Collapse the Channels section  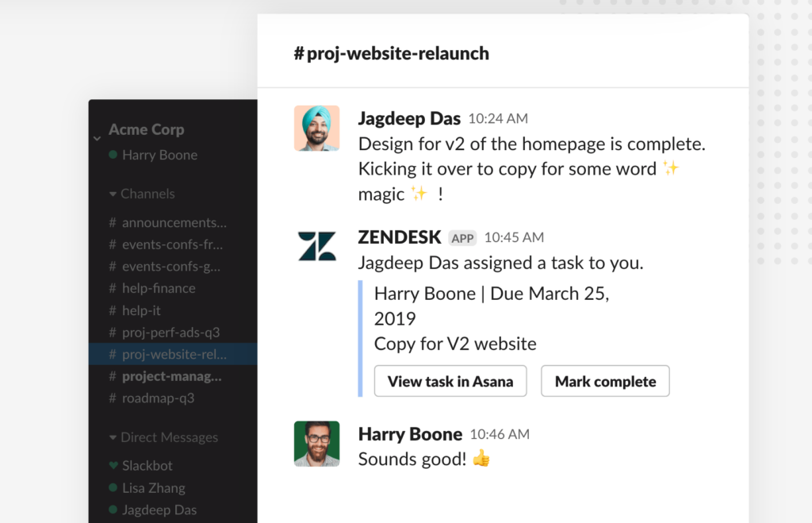coord(113,194)
